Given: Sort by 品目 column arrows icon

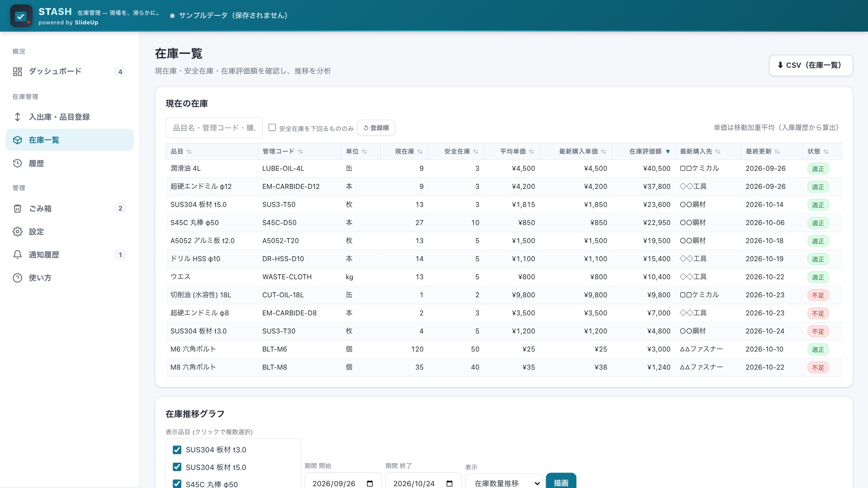Looking at the screenshot, I should coord(189,152).
